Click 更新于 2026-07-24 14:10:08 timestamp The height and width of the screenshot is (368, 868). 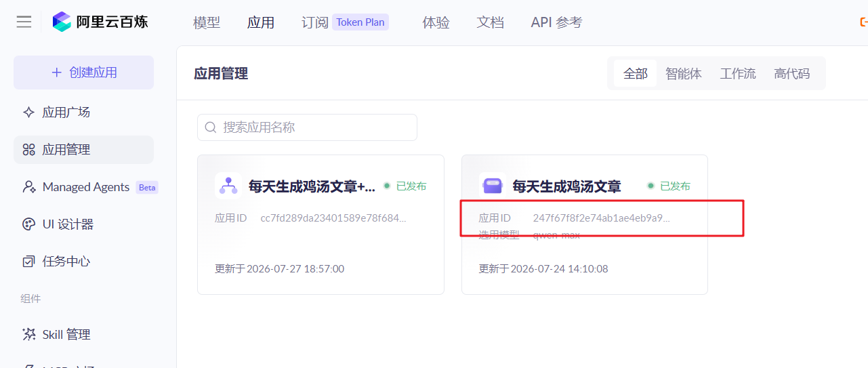(x=543, y=269)
